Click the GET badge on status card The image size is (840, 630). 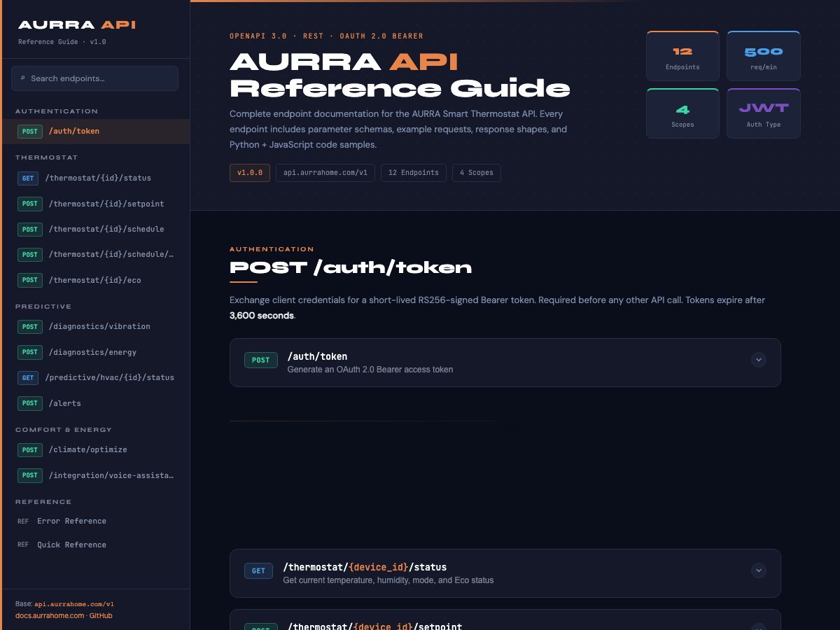coord(258,570)
